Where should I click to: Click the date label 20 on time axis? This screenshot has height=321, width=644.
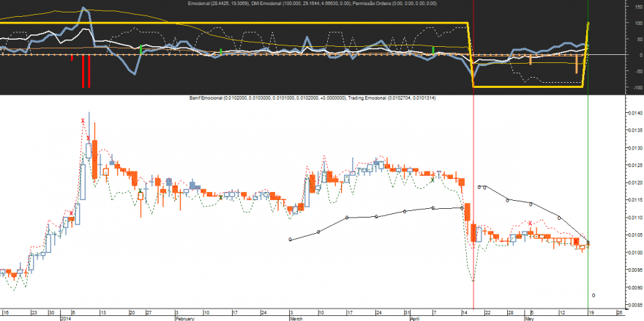[132, 312]
